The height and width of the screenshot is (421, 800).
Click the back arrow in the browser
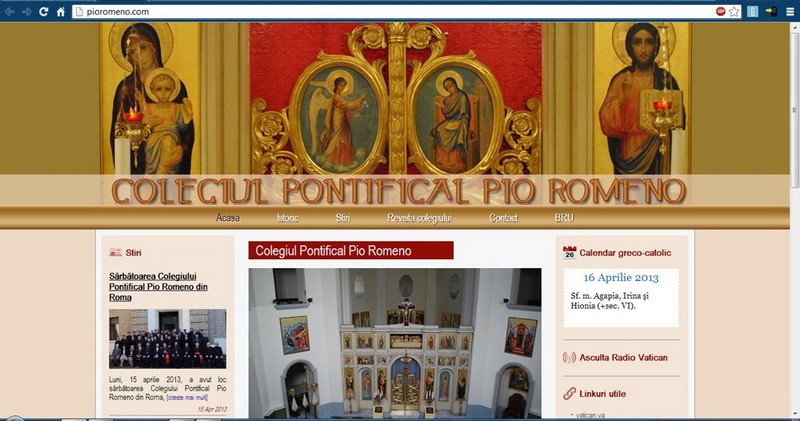click(x=10, y=11)
